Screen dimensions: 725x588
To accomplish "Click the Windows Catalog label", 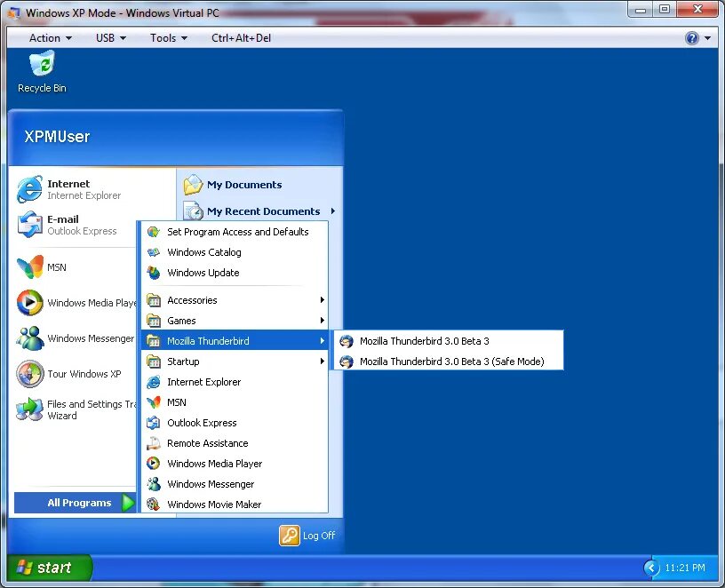I will (x=204, y=252).
